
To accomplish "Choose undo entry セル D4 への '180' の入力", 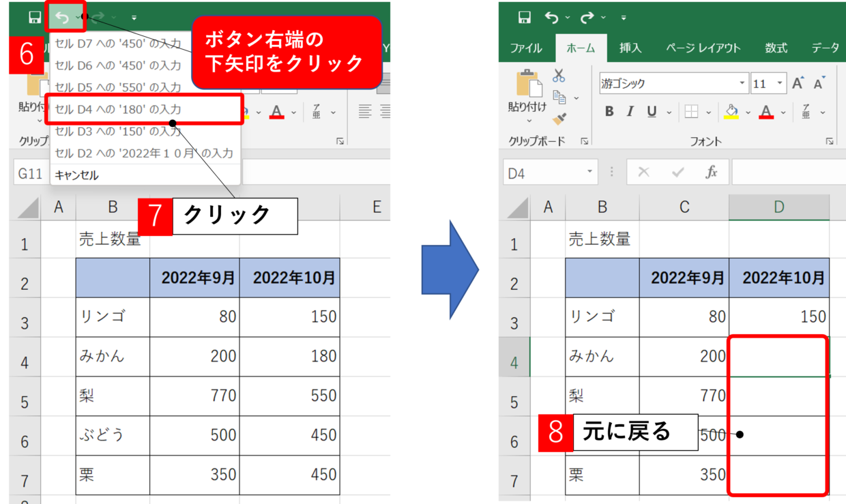I will tap(145, 109).
